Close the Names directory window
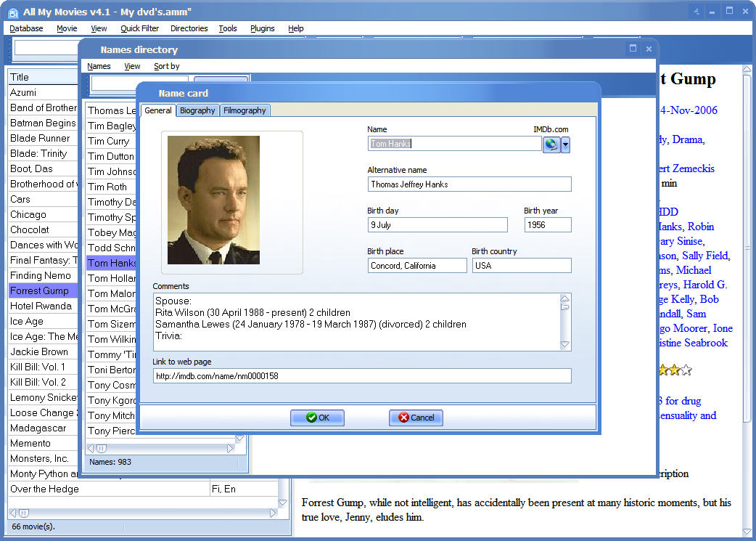Image resolution: width=756 pixels, height=541 pixels. point(649,49)
